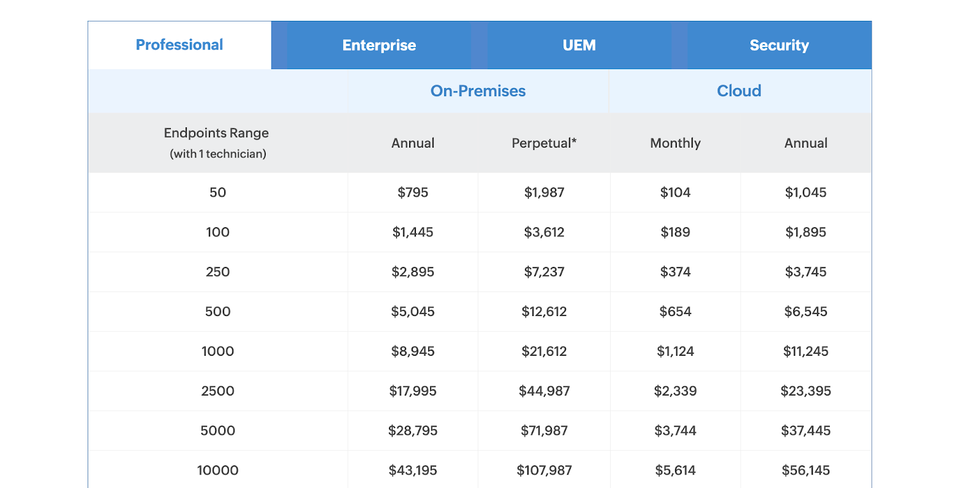Click the Cloud header
980x488 pixels.
(739, 91)
